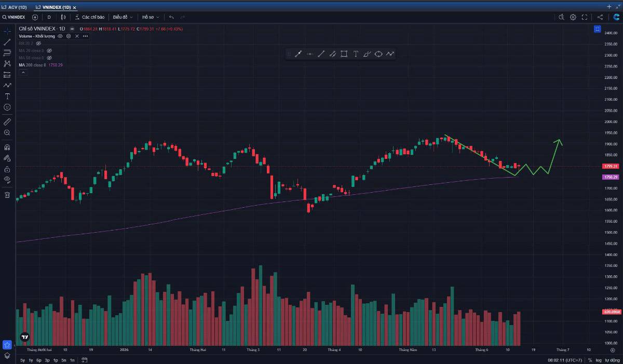Enter fullscreen chart mode
This screenshot has width=623, height=364.
[x=585, y=17]
